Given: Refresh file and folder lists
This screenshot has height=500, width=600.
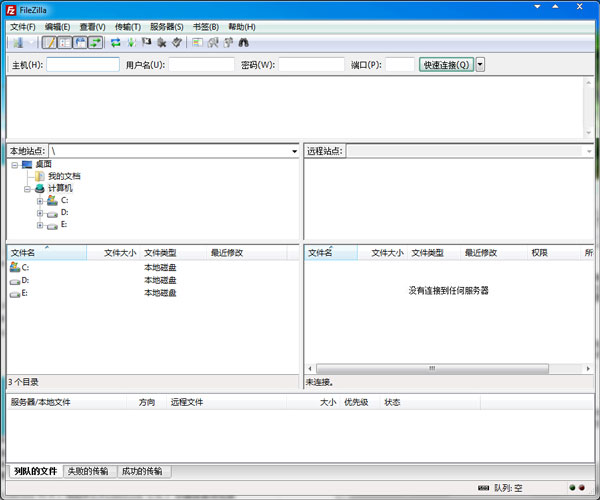Looking at the screenshot, I should pos(116,42).
